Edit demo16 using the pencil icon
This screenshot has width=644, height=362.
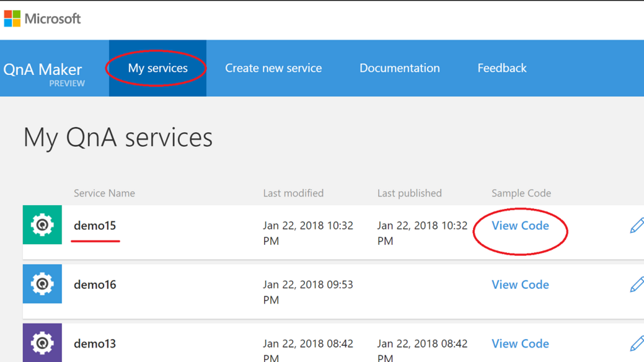[636, 285]
